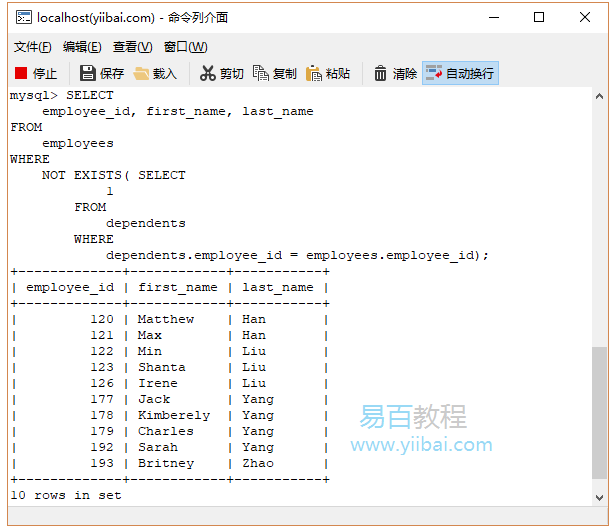Minimize the localhost command line window

click(493, 17)
